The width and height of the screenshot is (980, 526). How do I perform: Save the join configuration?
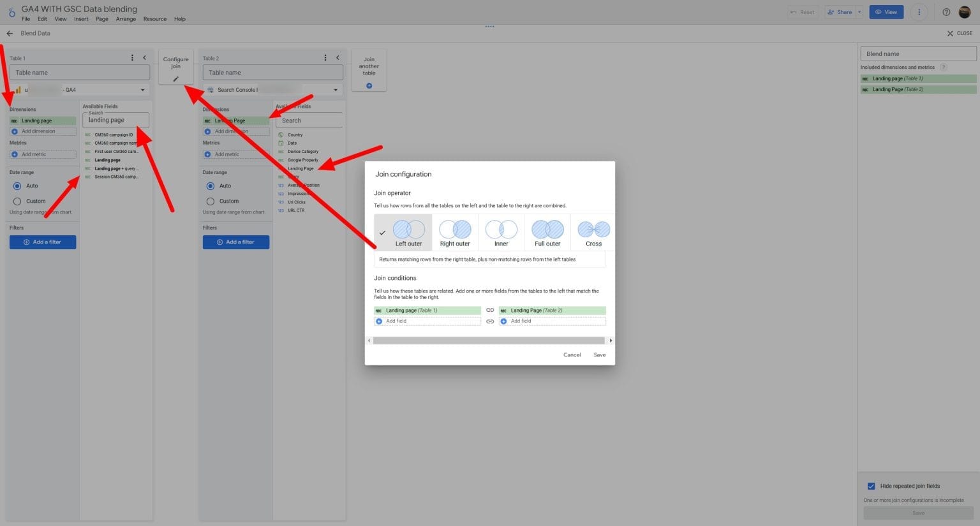[599, 354]
